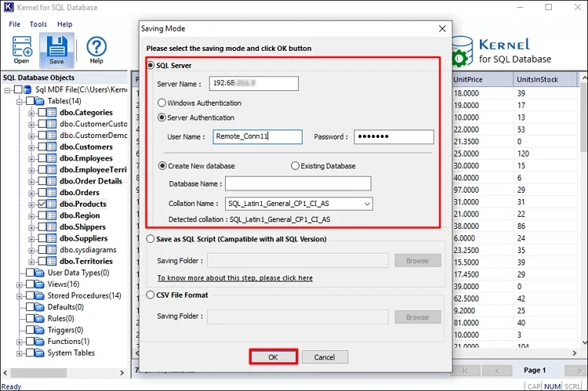The image size is (588, 391).
Task: Click the Server Name input field
Action: point(254,83)
